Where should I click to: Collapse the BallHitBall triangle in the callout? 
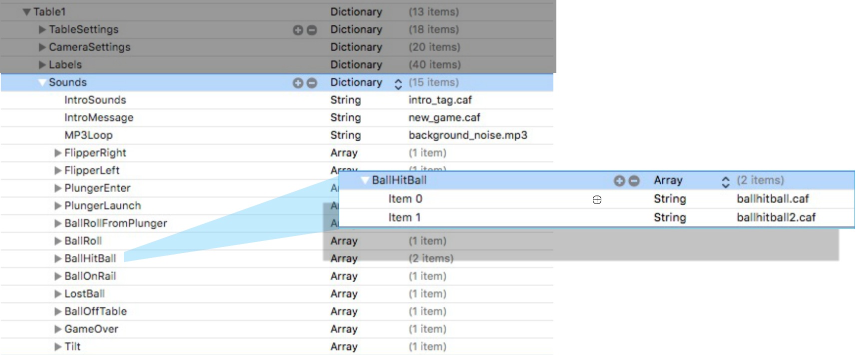point(365,180)
